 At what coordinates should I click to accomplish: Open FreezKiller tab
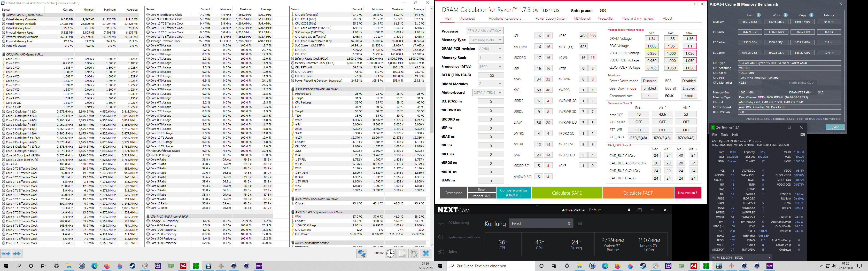[x=606, y=19]
